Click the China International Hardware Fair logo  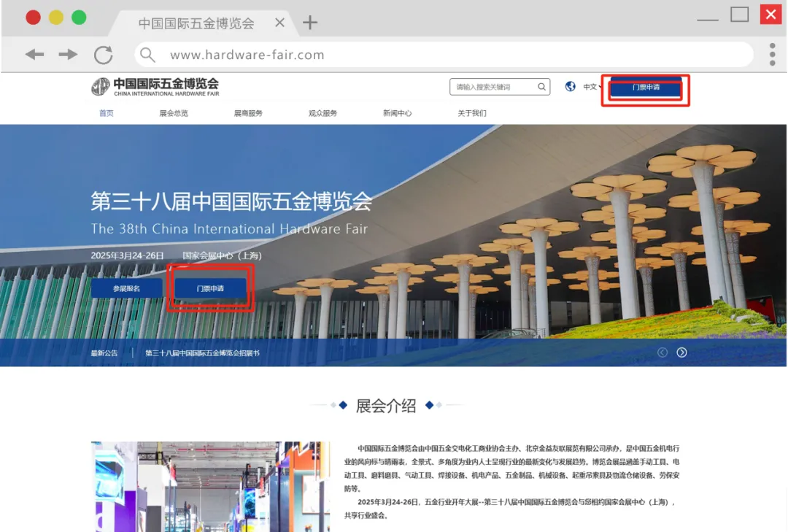click(x=155, y=87)
